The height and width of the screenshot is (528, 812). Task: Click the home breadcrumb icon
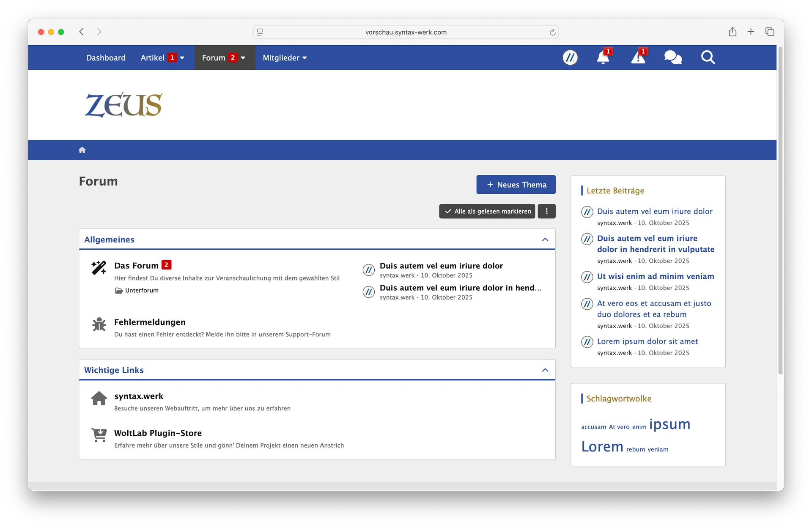click(82, 150)
